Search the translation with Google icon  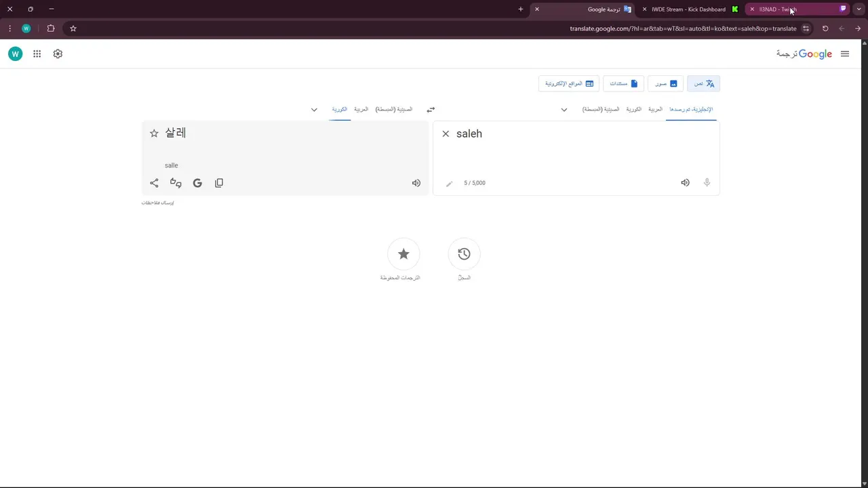(x=197, y=183)
